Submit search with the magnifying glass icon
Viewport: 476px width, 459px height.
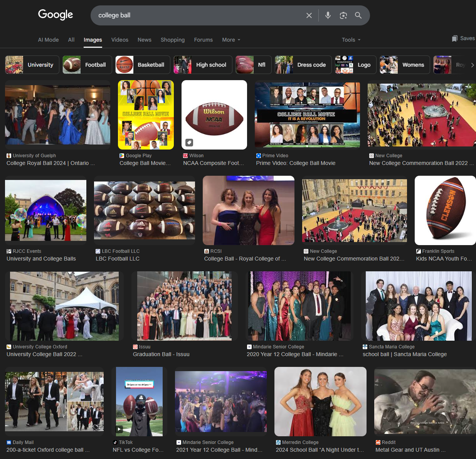coord(358,15)
